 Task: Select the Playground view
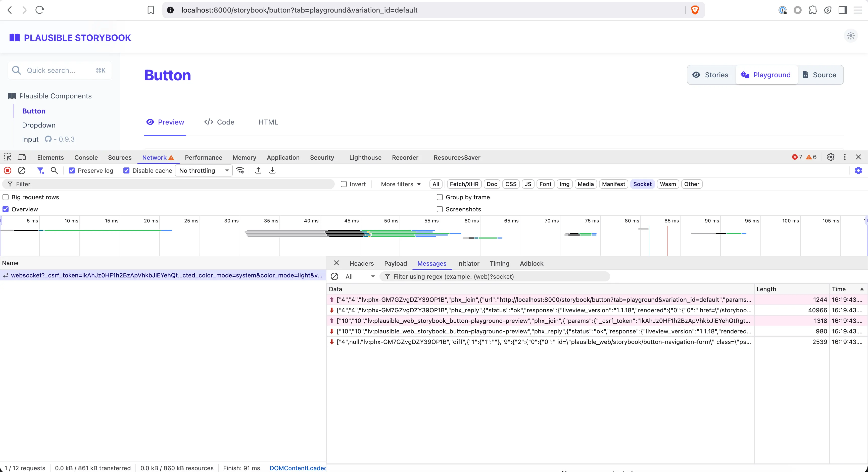(x=766, y=75)
